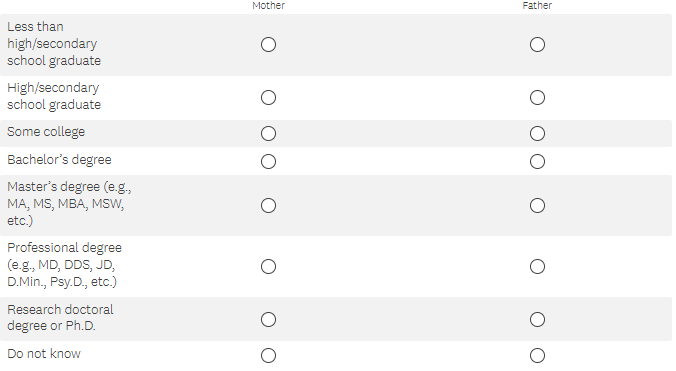Click the Some college row label
Screen dimensions: 676x371
[x=46, y=132]
